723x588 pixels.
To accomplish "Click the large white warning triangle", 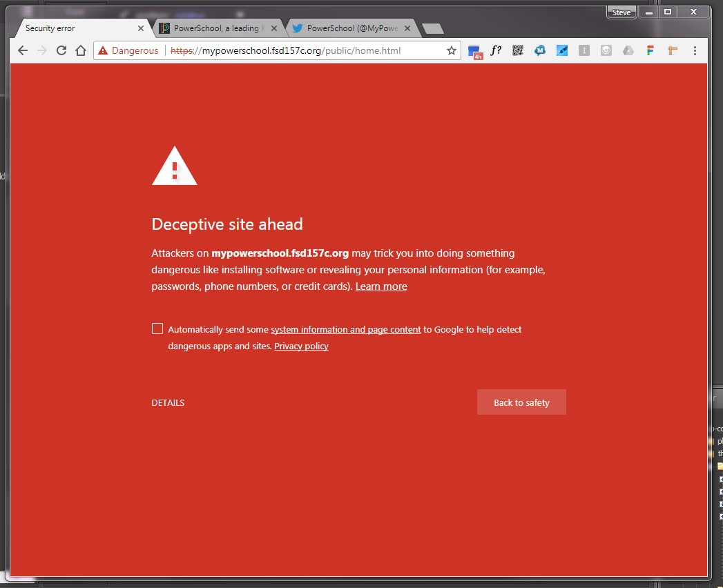I will 174,166.
